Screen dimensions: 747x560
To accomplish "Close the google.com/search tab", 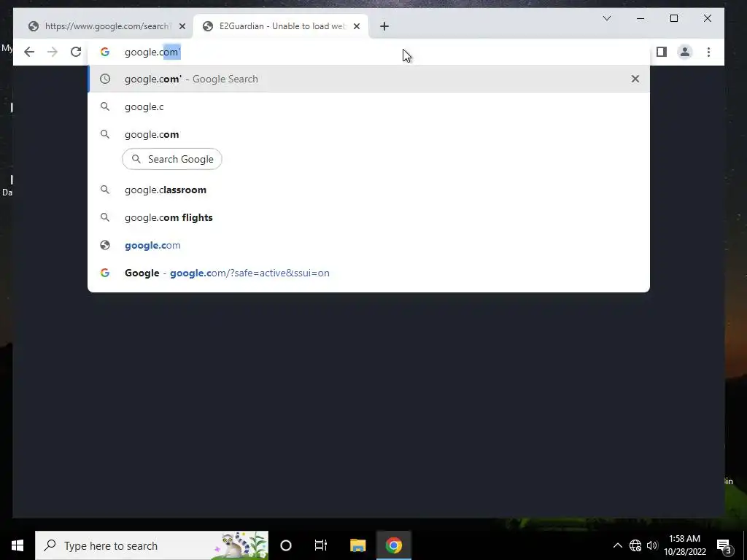I will [182, 26].
